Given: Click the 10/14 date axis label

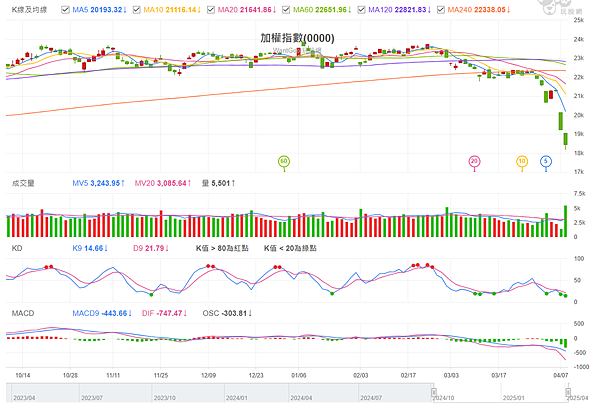Looking at the screenshot, I should pos(23,375).
